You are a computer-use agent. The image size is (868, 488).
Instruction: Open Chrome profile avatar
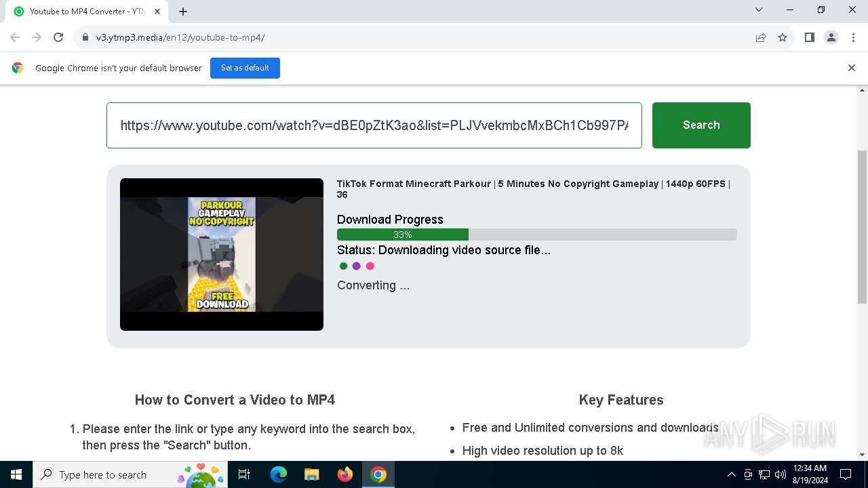tap(831, 37)
